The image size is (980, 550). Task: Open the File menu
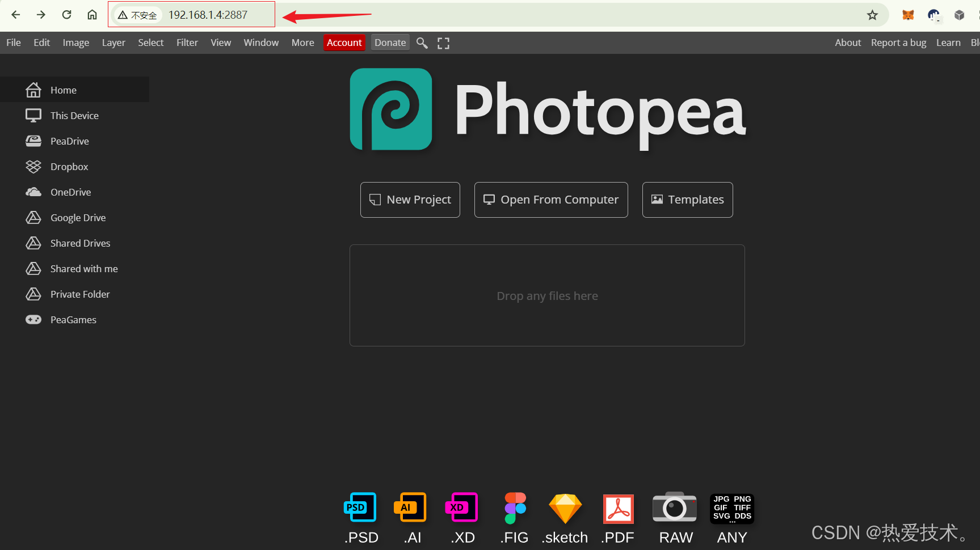(x=14, y=43)
